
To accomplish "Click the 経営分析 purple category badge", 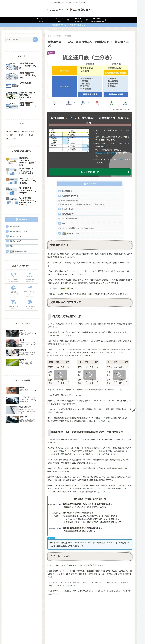I will (x=51, y=53).
